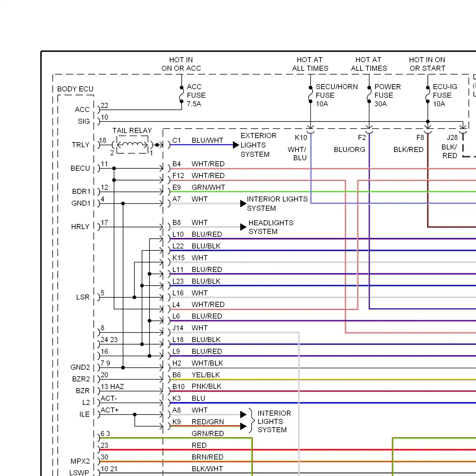Select the EXTERIOR LIGHTS SYSTEM text
The width and height of the screenshot is (476, 476).
(258, 145)
